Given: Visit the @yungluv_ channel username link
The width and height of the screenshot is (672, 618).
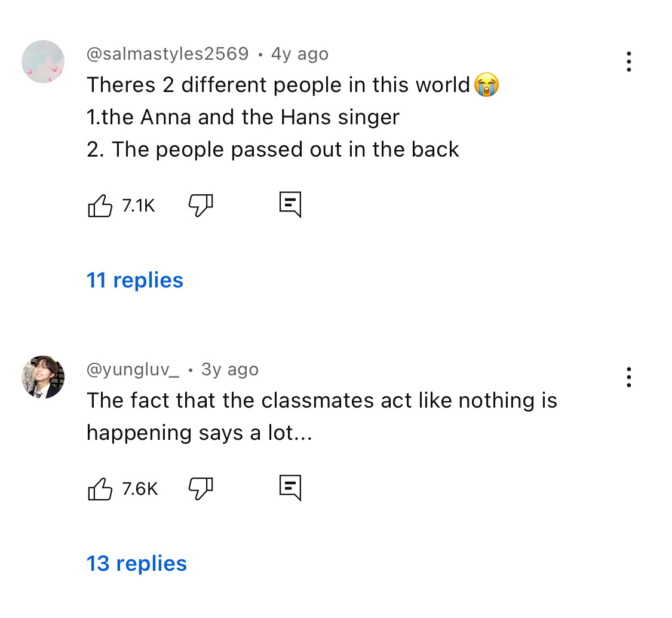Looking at the screenshot, I should pyautogui.click(x=133, y=370).
